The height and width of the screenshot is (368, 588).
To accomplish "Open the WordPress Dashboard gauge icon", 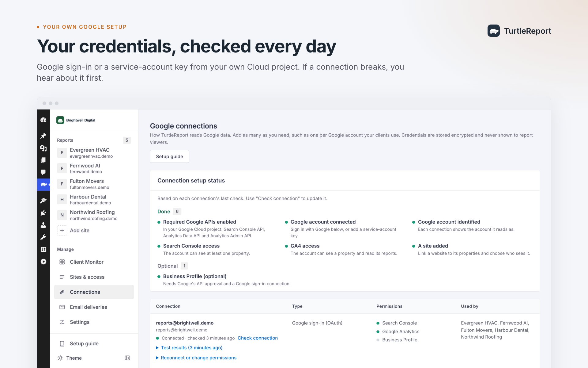I will pos(43,120).
